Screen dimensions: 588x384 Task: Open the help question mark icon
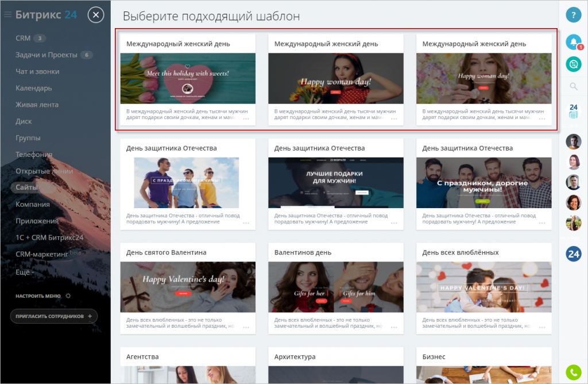(574, 15)
